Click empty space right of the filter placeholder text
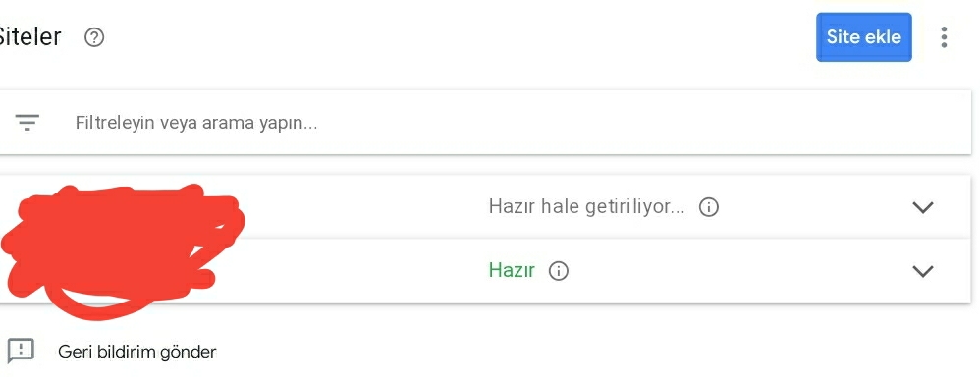Screen dimensions: 980x386 625,122
